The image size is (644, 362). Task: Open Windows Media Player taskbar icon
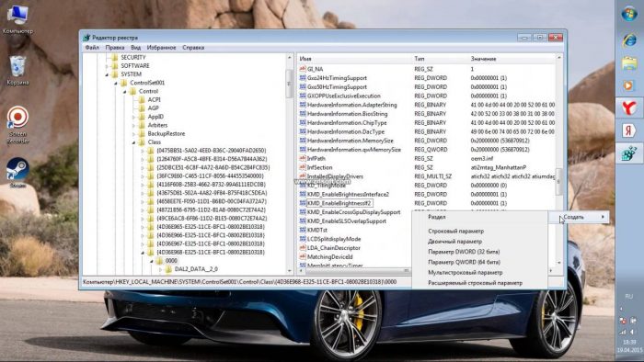point(628,85)
